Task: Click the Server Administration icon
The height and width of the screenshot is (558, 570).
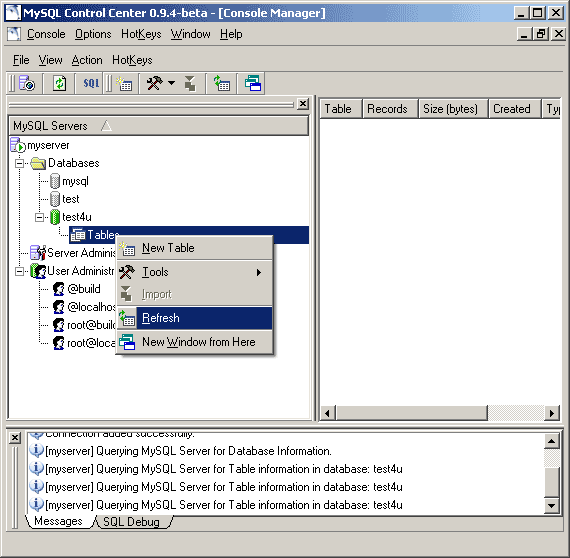Action: coord(38,253)
